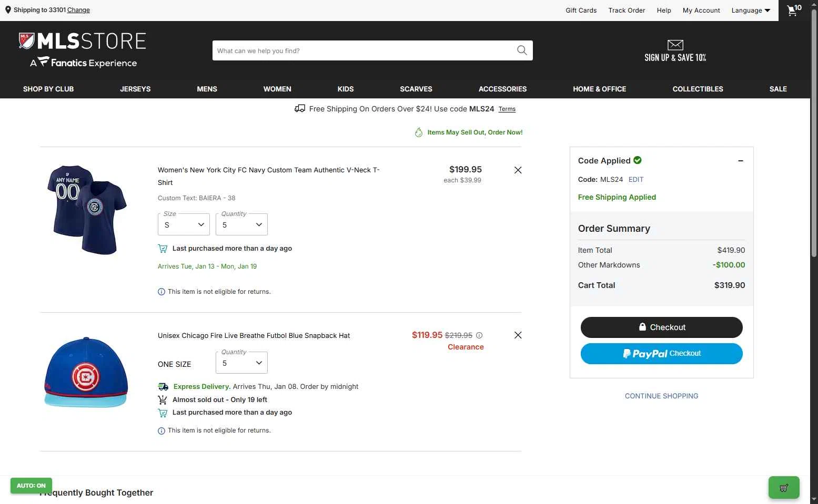Click the Almost sold out cart icon
Image resolution: width=818 pixels, height=504 pixels.
pos(163,400)
